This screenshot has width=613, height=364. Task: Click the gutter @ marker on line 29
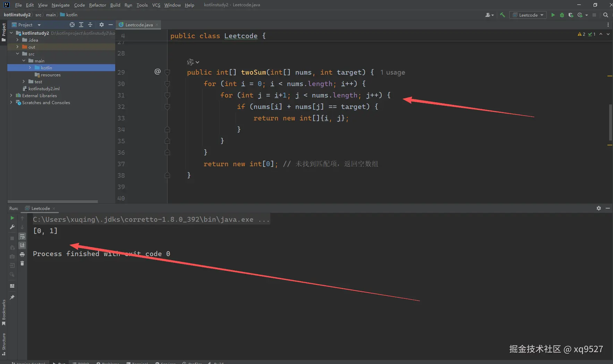[x=157, y=71]
